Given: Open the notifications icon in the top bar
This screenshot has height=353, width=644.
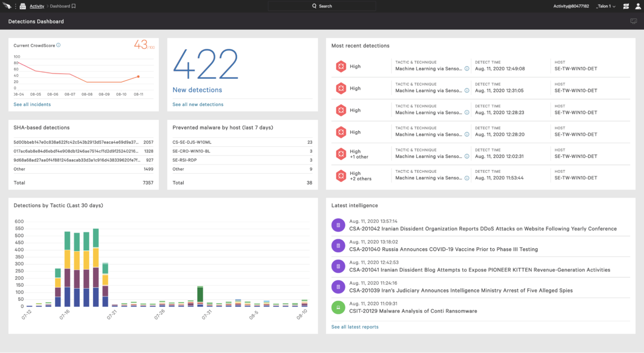Looking at the screenshot, I should coord(625,6).
